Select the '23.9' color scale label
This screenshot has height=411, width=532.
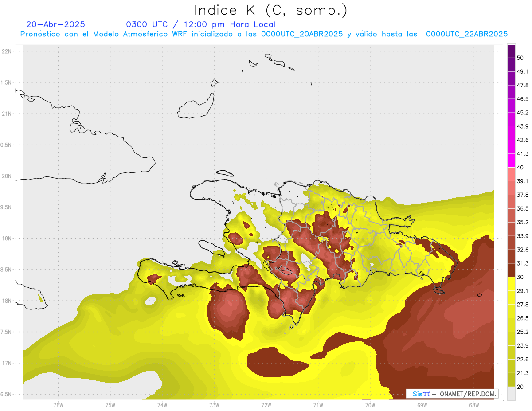(523, 345)
